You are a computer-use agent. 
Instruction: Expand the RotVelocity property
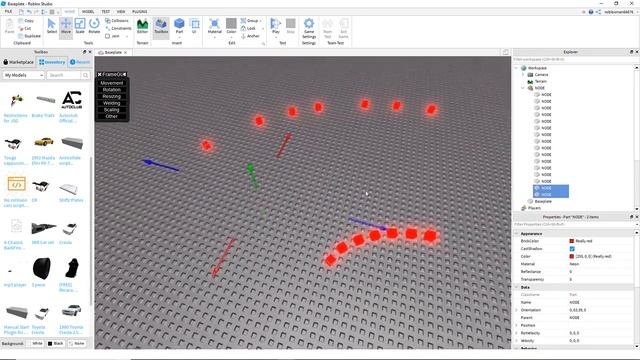(516, 333)
